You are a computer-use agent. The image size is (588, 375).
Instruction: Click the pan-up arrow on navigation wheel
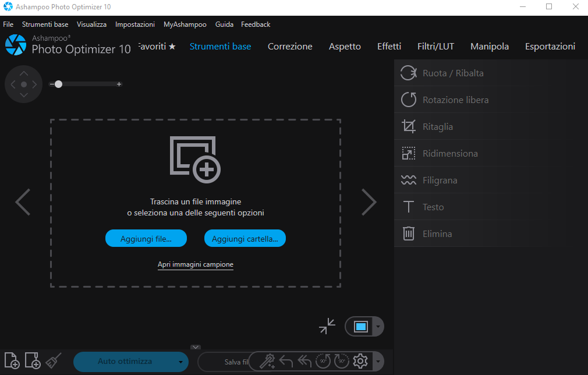coord(24,73)
